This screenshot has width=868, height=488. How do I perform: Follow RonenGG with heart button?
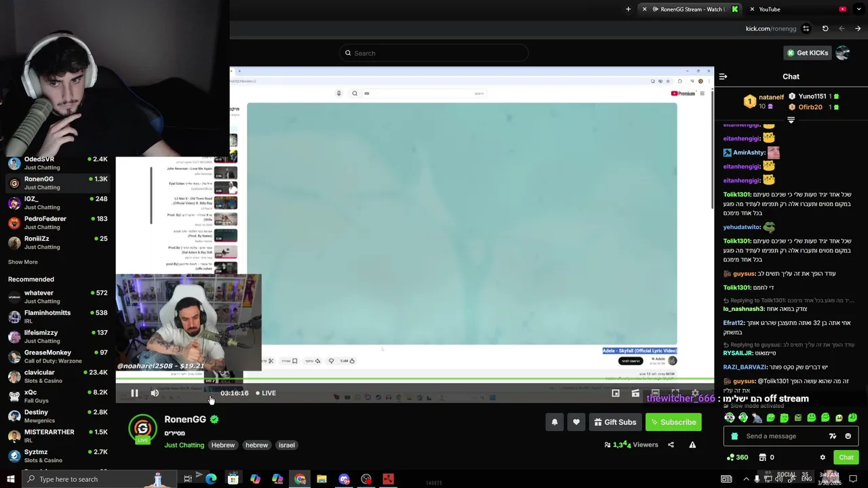pos(576,422)
